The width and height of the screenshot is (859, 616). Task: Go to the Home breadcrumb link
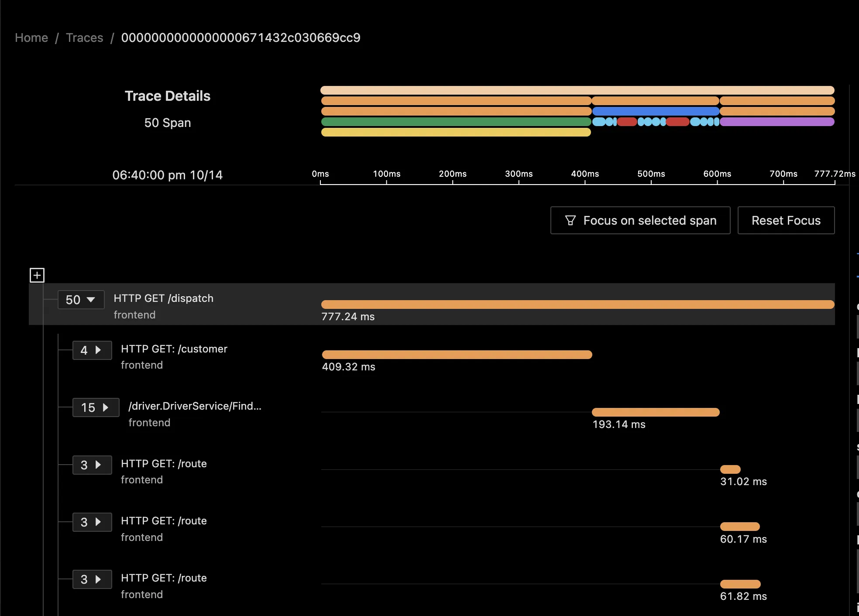click(31, 38)
